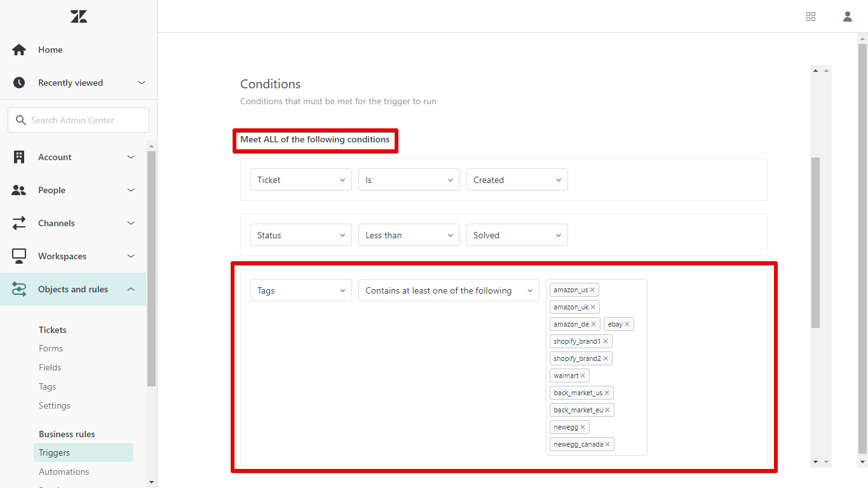
Task: Click the Account building icon
Action: (x=19, y=157)
